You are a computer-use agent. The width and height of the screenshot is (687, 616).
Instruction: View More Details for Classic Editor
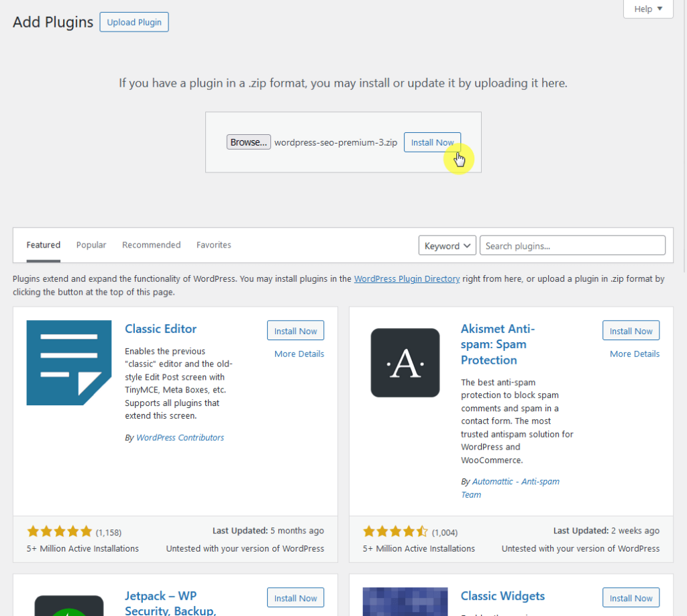click(x=299, y=354)
